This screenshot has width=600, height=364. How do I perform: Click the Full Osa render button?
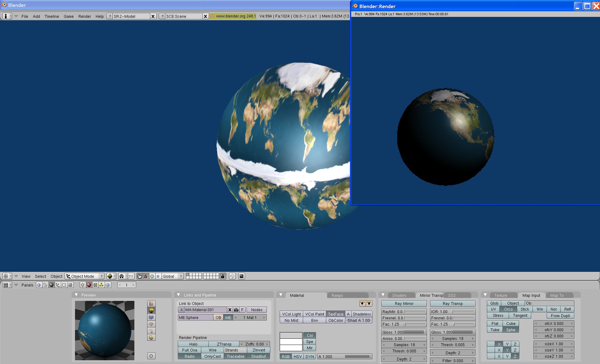189,350
